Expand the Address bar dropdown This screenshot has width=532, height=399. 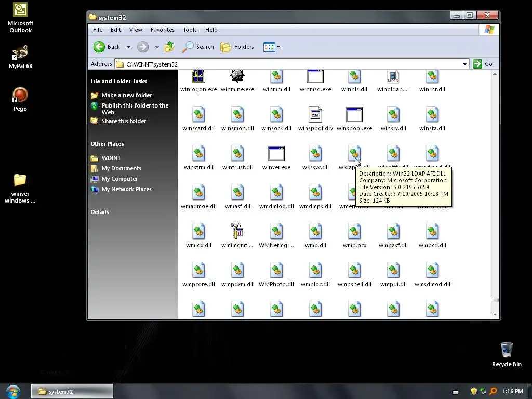click(x=464, y=64)
